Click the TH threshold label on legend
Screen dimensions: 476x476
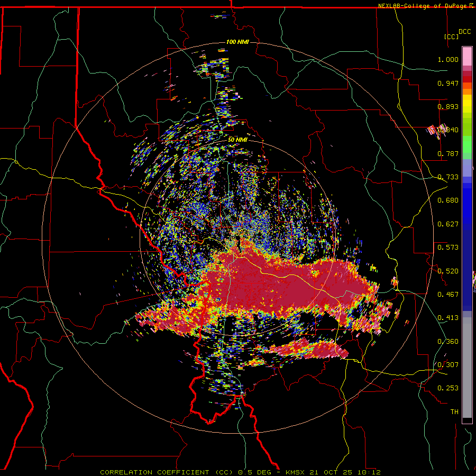click(x=454, y=412)
